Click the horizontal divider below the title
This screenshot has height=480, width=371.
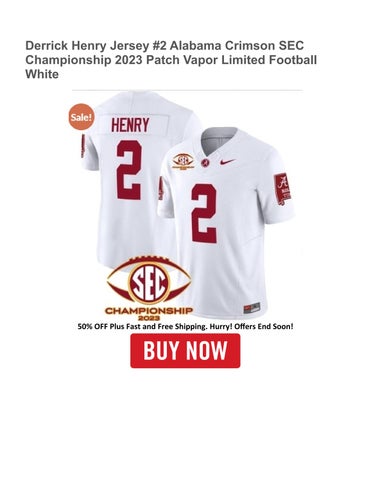tap(187, 90)
